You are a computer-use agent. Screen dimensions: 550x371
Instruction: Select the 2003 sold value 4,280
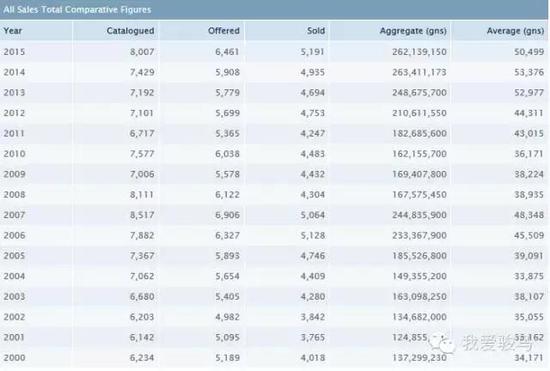pos(313,296)
